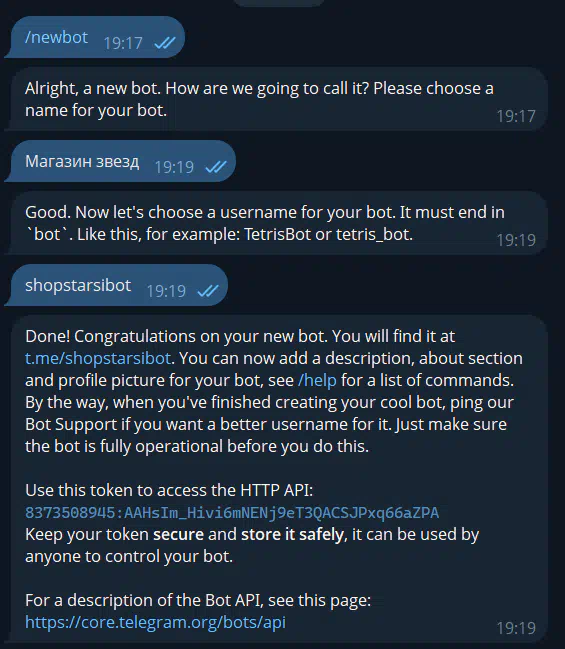
Task: Click the double-check read receipt on /newbot message
Action: [165, 43]
